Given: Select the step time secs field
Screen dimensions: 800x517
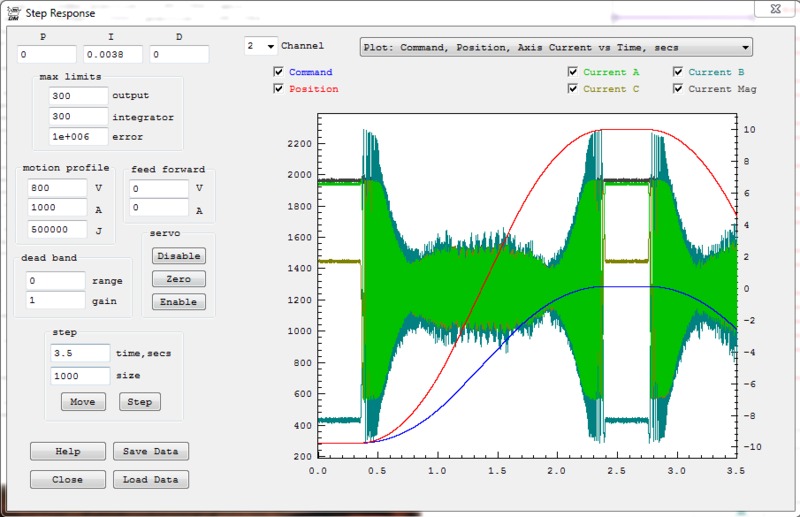Looking at the screenshot, I should tap(80, 354).
